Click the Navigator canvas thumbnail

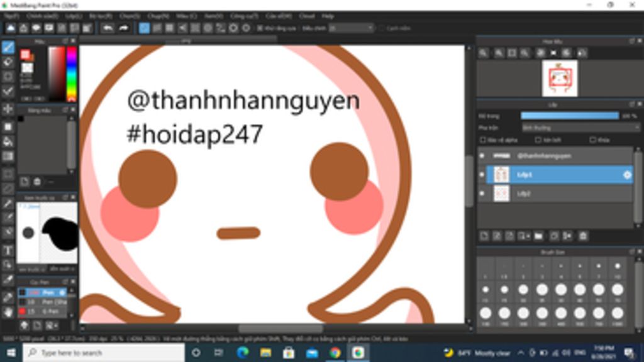coord(559,78)
